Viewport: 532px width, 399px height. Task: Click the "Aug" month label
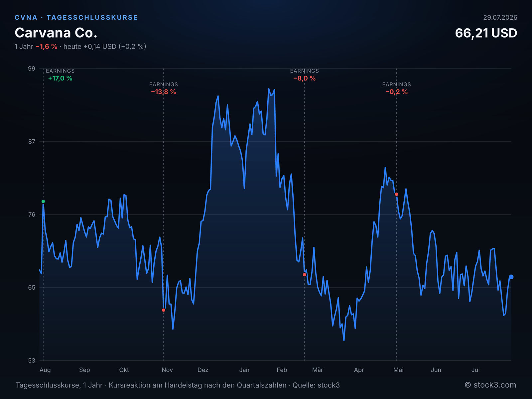45,370
